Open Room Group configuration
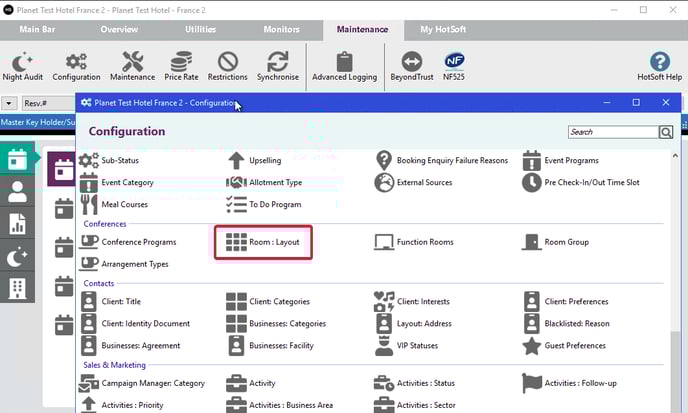This screenshot has width=688, height=413. tap(555, 242)
